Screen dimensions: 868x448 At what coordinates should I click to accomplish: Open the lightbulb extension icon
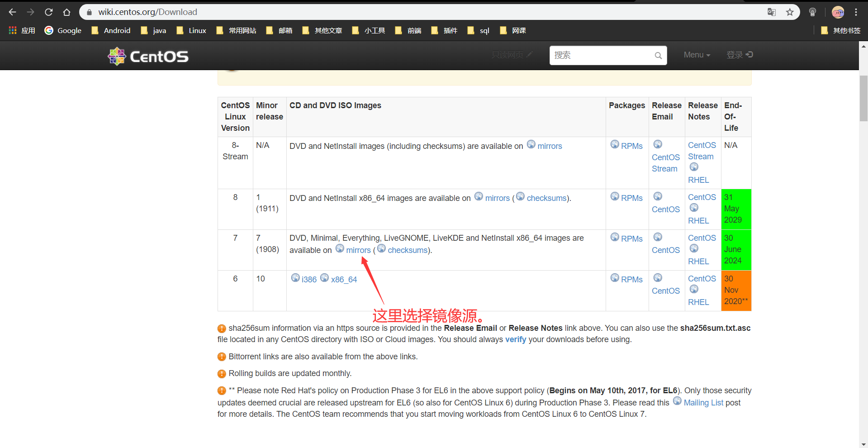[x=812, y=12]
